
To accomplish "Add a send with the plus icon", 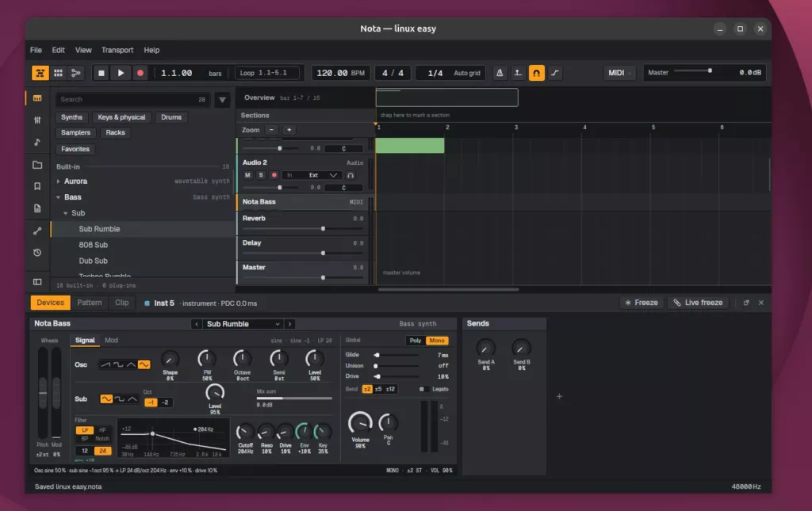I will pyautogui.click(x=559, y=397).
